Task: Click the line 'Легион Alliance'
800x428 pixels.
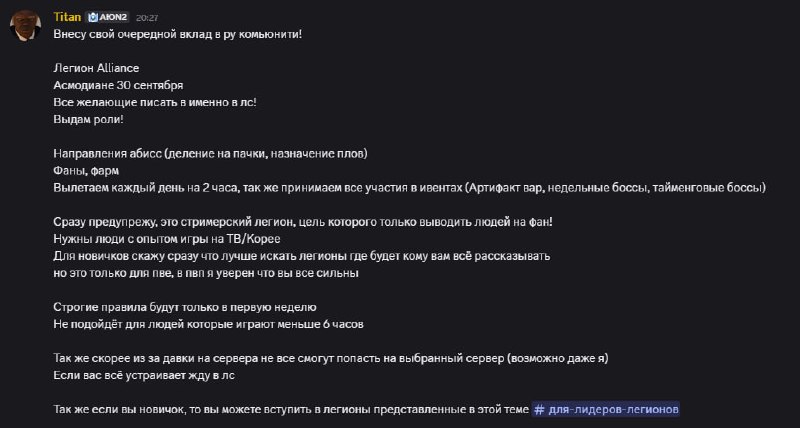Action: [x=96, y=68]
